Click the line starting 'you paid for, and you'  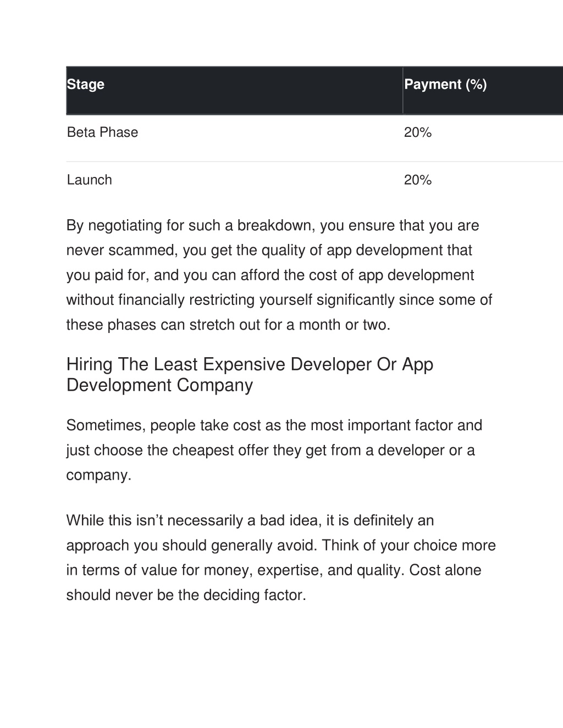[x=270, y=275]
